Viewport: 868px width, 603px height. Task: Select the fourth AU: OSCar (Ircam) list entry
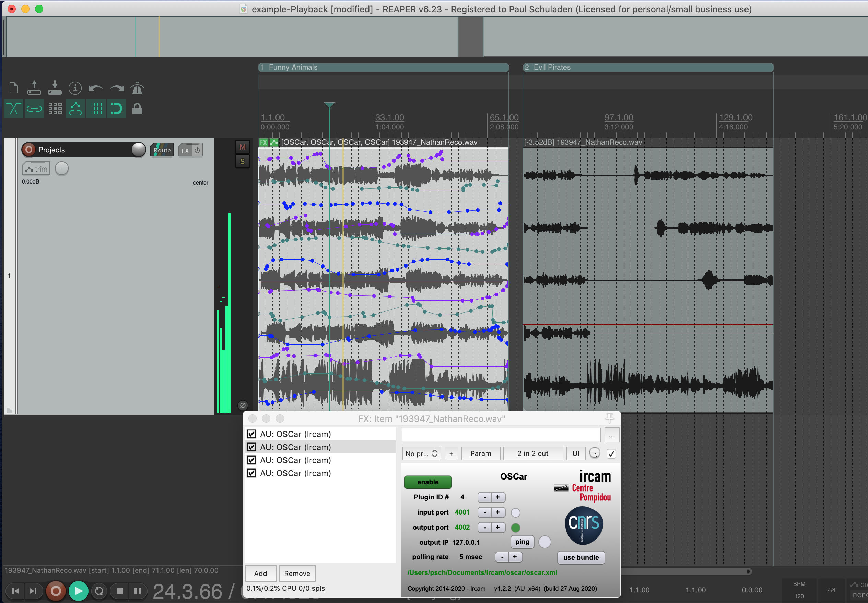[x=320, y=473]
